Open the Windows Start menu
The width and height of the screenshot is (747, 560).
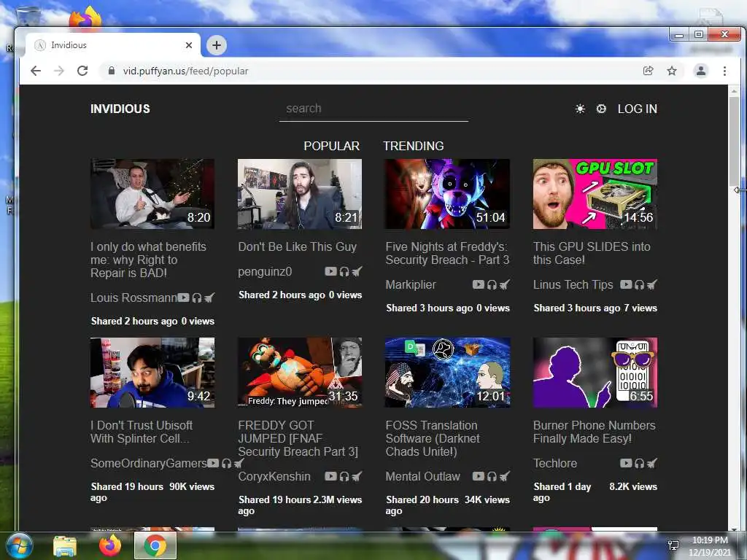point(18,545)
